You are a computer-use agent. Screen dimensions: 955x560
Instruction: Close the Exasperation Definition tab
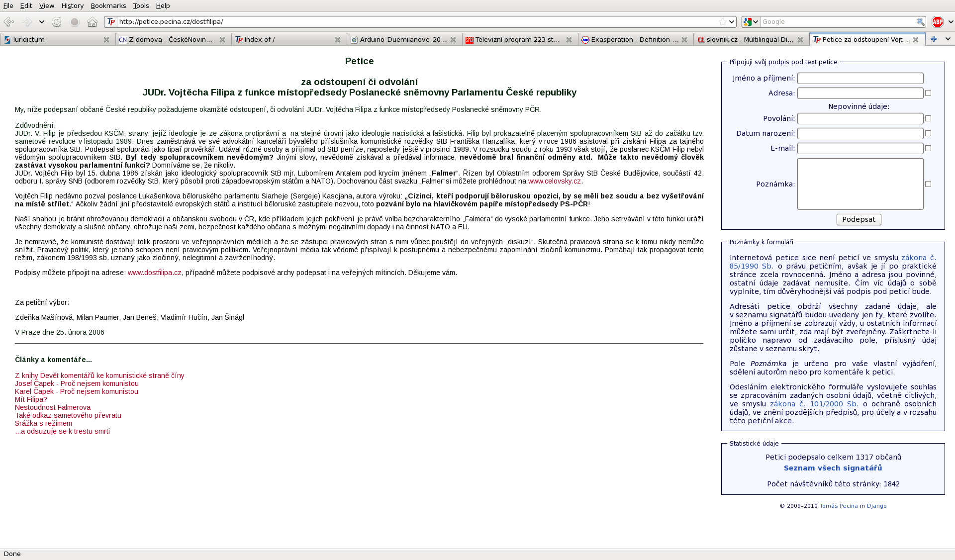click(684, 40)
